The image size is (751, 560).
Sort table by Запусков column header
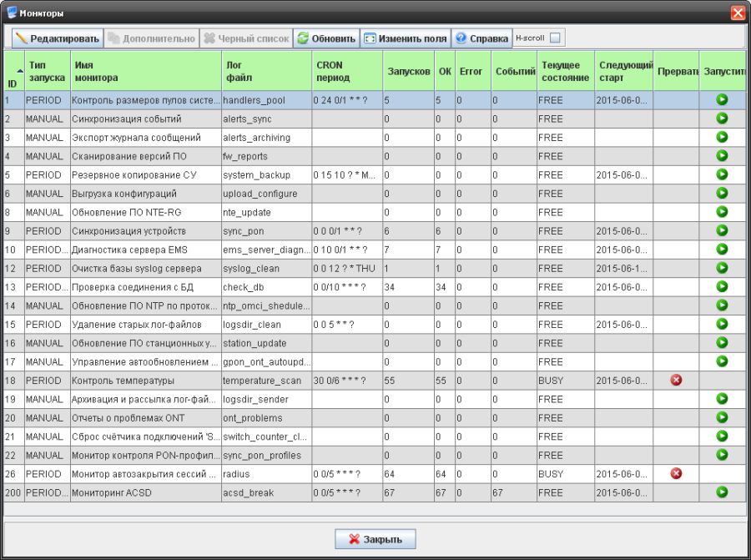coord(408,72)
